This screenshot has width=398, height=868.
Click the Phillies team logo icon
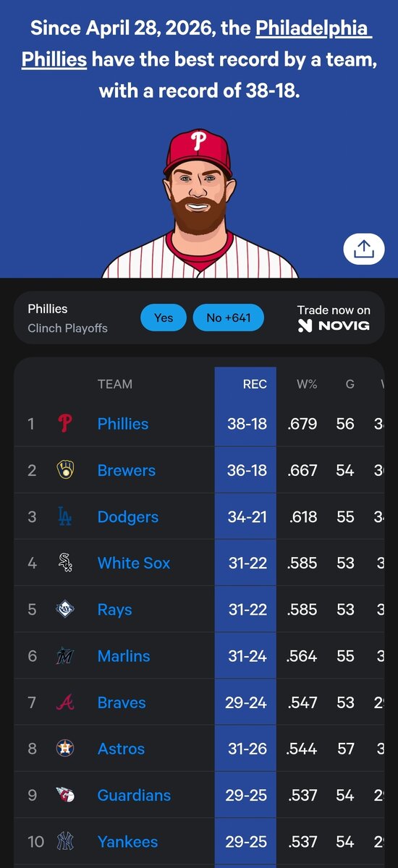click(x=65, y=424)
